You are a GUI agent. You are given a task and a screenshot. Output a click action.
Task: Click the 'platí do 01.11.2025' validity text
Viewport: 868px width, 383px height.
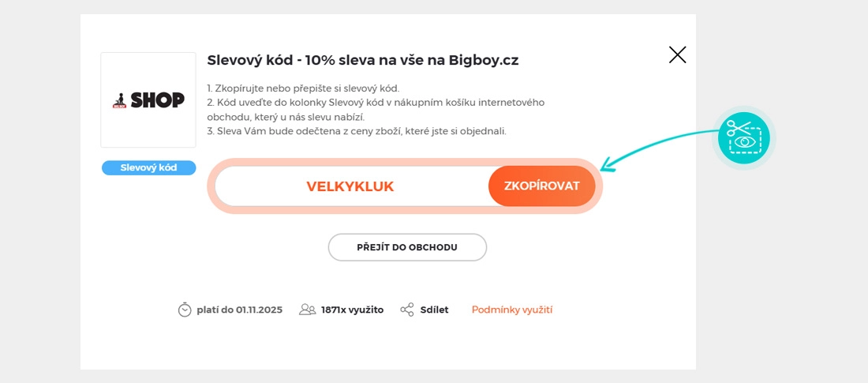(x=239, y=310)
